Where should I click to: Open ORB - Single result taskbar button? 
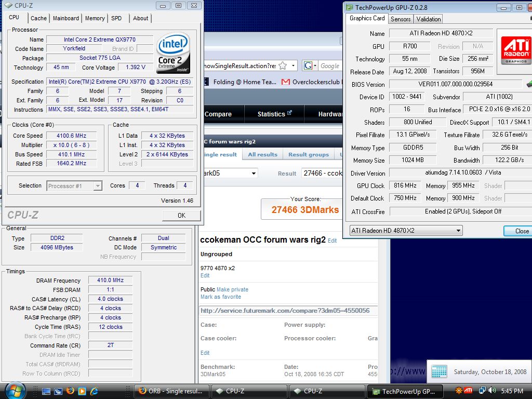[171, 391]
